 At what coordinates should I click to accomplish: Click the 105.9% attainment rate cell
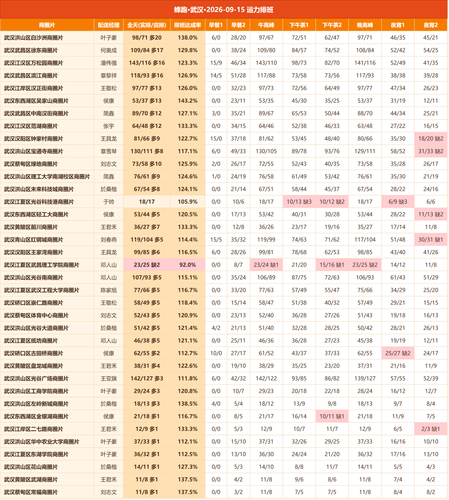click(188, 202)
